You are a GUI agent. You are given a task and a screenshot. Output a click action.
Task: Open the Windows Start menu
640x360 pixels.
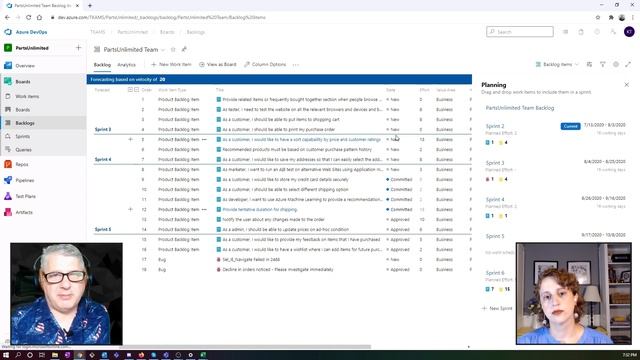tap(6, 355)
